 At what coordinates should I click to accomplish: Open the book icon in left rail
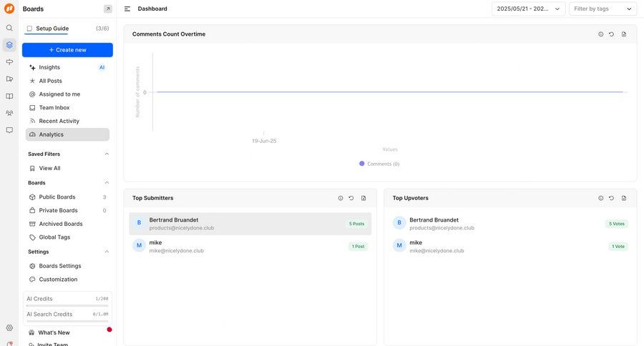(9, 96)
